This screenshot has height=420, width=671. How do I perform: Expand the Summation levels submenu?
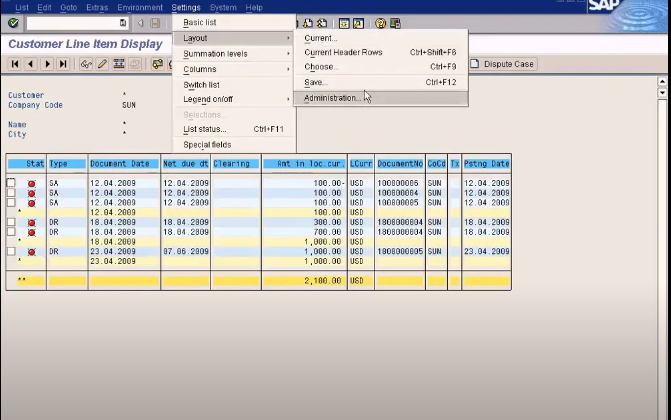(x=234, y=54)
